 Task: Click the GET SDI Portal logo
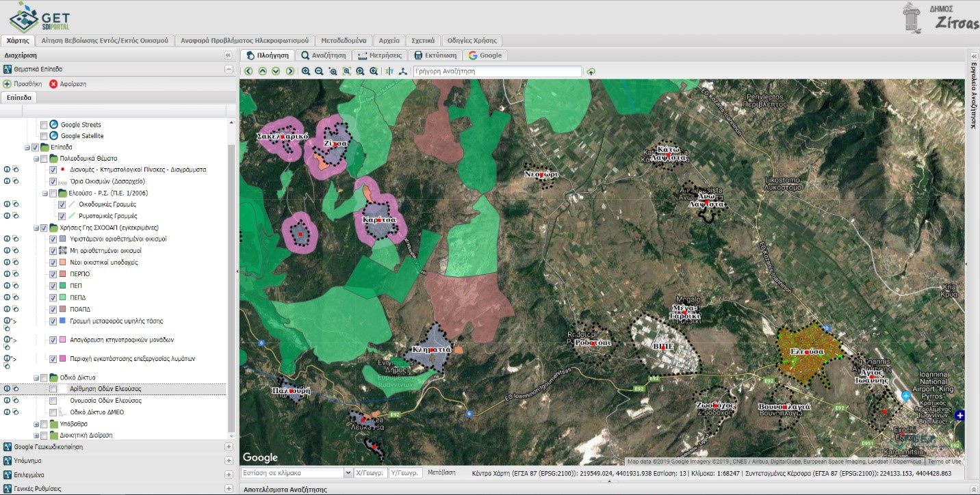tap(40, 17)
